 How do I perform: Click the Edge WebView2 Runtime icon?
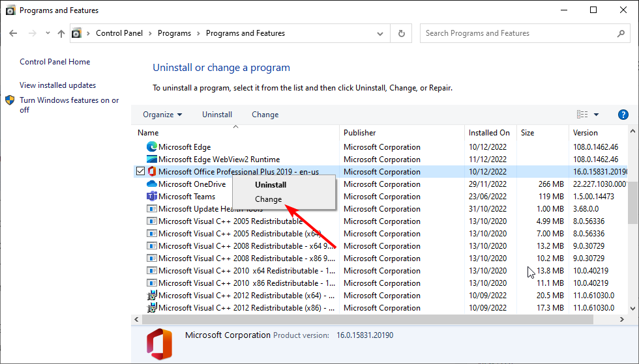coord(152,160)
